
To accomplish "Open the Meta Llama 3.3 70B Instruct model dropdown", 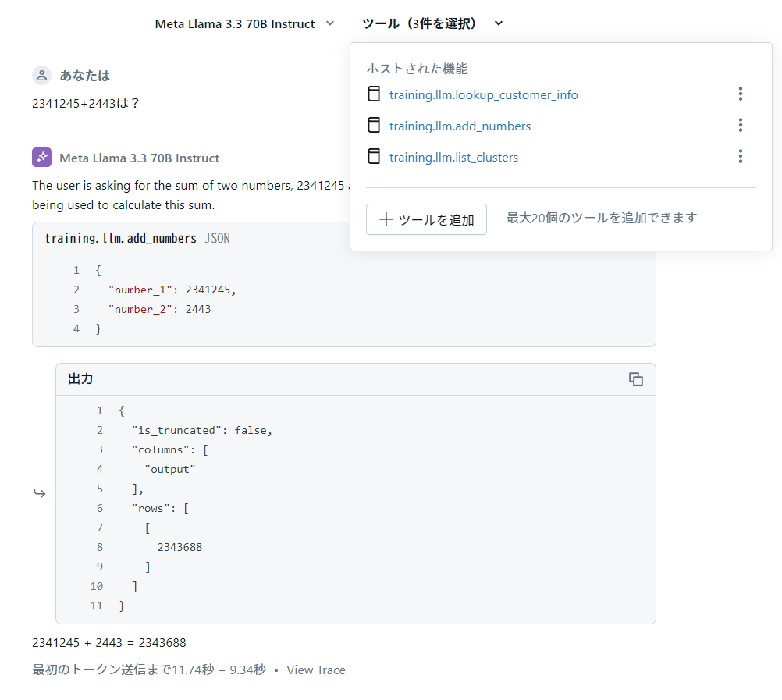I will (x=244, y=23).
